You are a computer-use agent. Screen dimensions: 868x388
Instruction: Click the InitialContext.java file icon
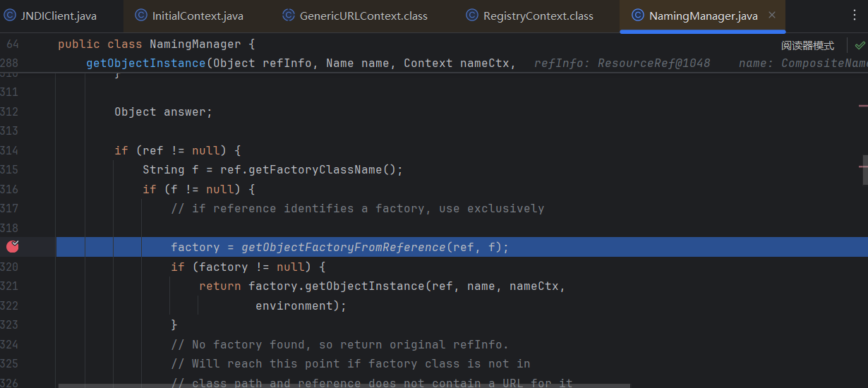tap(141, 16)
